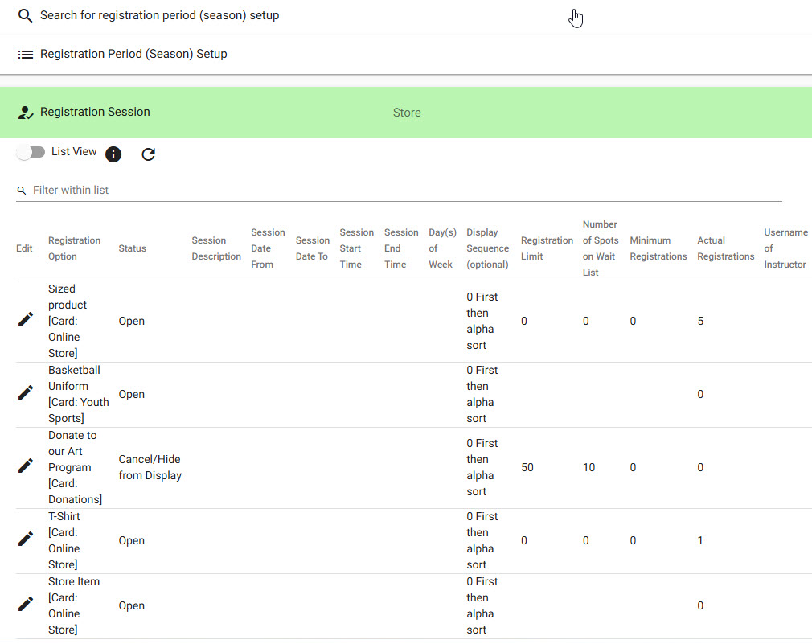Click the refresh icon beside List View
812x644 pixels.
coord(148,154)
